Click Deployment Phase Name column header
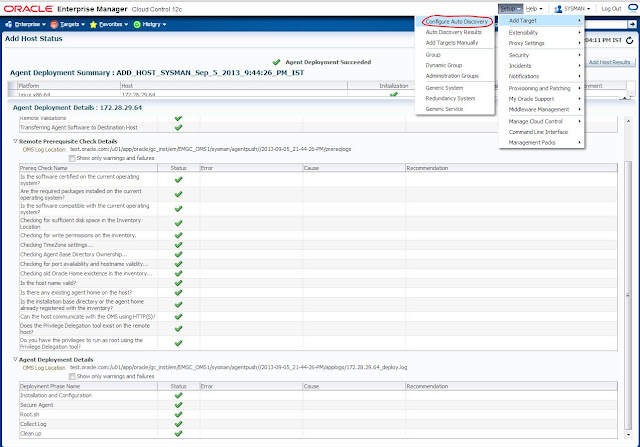The image size is (640, 447). click(x=88, y=386)
